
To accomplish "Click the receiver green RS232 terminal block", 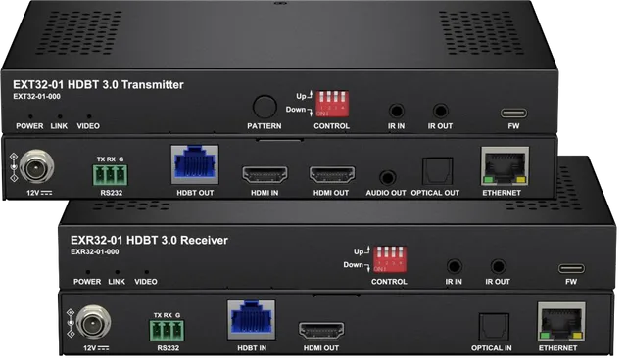I will [x=168, y=331].
